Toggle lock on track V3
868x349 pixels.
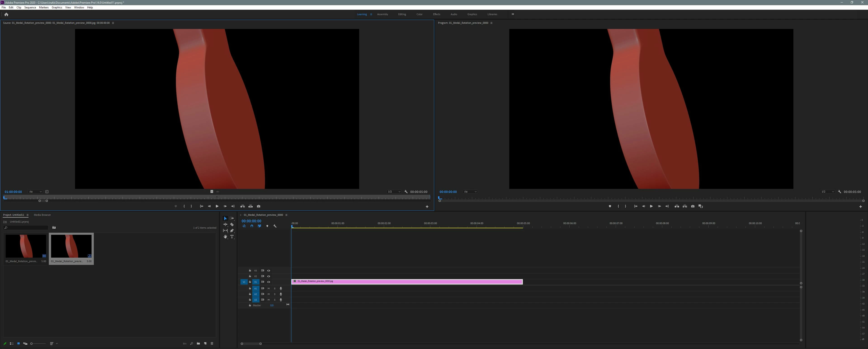click(250, 271)
